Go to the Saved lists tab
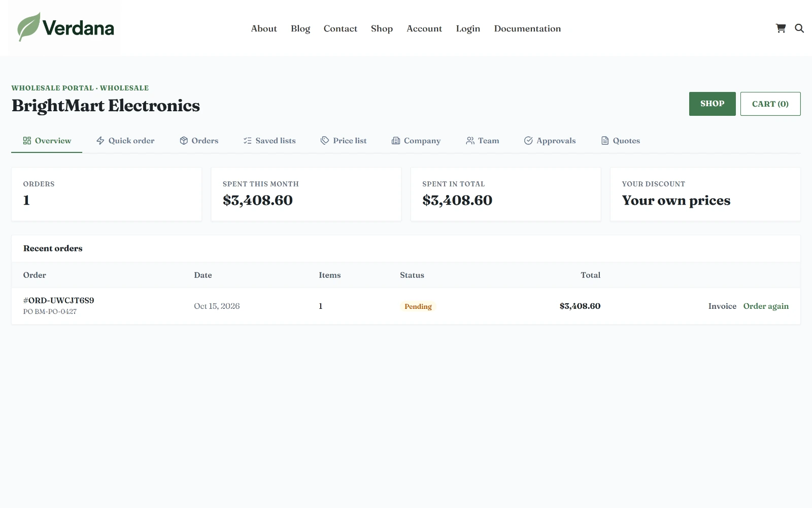This screenshot has width=812, height=508. [x=269, y=141]
